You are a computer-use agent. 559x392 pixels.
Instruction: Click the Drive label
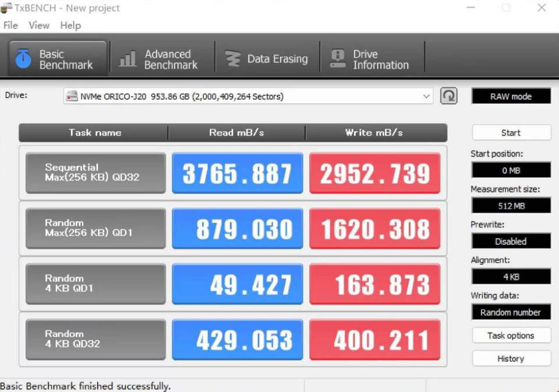coord(16,95)
